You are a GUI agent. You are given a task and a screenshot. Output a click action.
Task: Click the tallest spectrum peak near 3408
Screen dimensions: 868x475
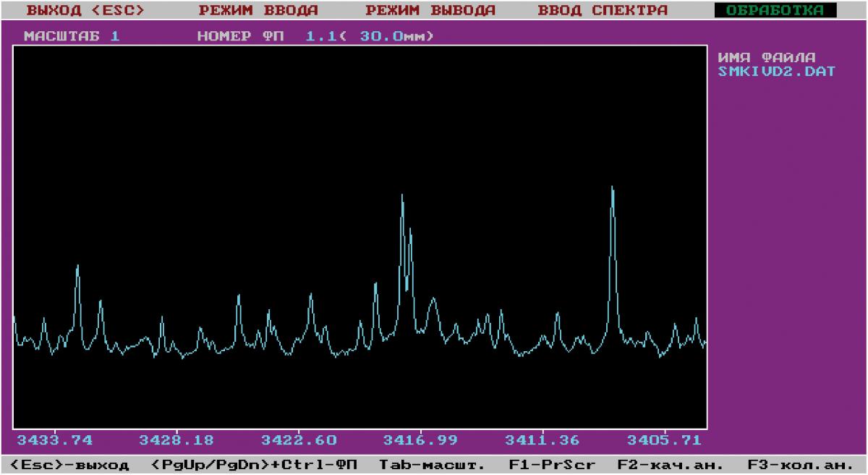[613, 190]
